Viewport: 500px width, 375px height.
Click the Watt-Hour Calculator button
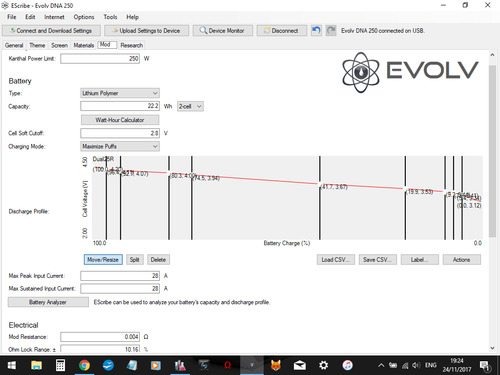tap(120, 120)
